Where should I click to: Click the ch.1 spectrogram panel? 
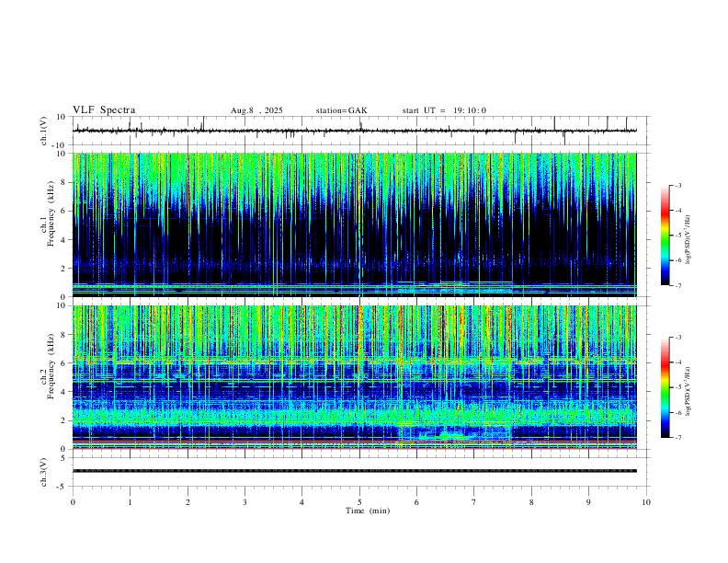pos(355,224)
